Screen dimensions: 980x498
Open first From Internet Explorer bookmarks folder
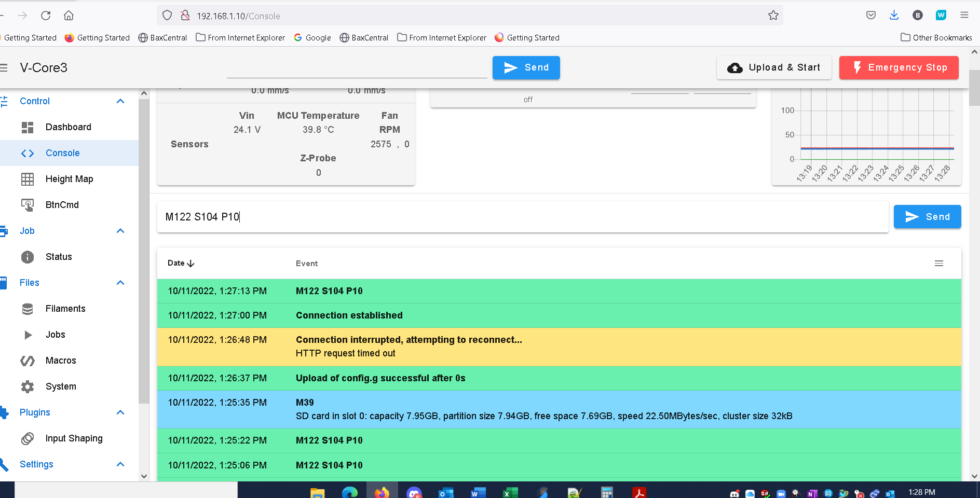(240, 37)
